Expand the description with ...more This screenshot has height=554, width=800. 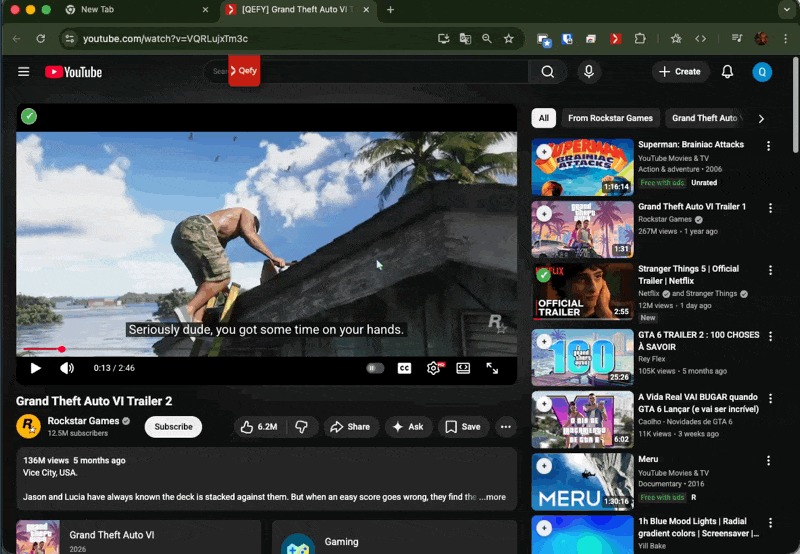click(x=492, y=497)
